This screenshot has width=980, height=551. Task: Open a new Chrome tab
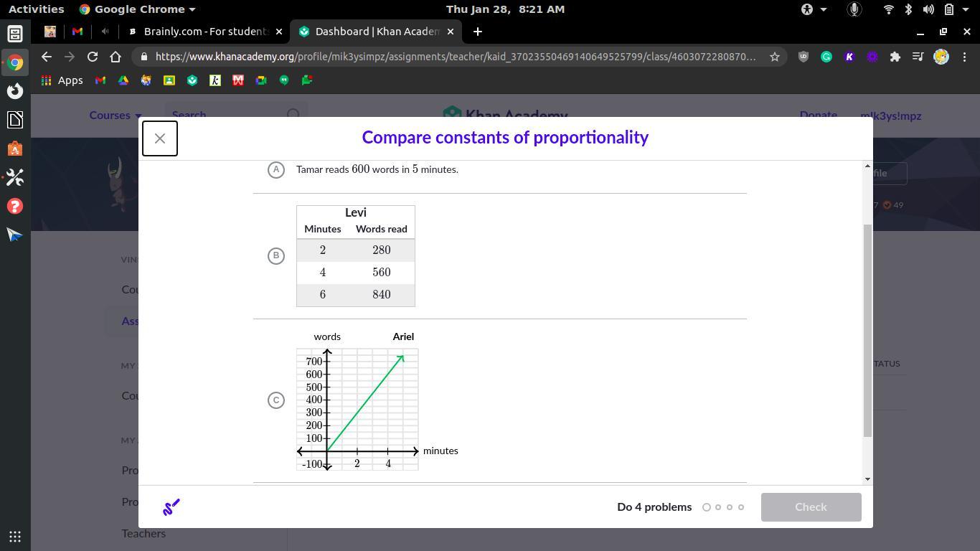tap(478, 32)
